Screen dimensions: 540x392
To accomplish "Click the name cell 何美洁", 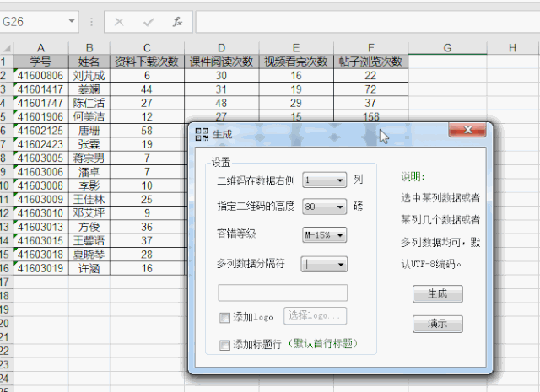I will (x=89, y=116).
